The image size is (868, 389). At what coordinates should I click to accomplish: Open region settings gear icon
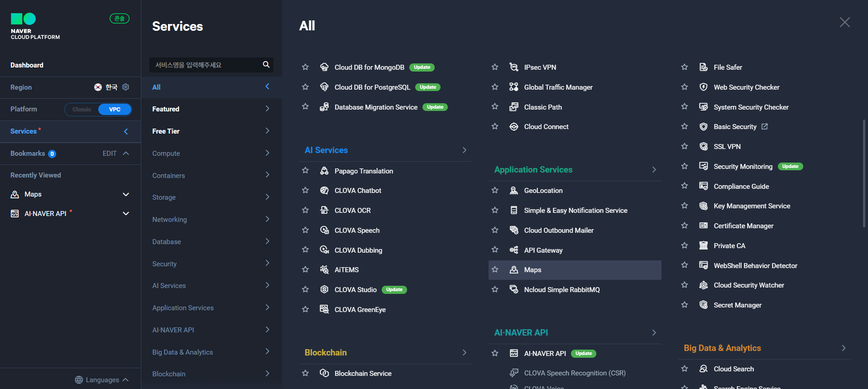click(126, 87)
